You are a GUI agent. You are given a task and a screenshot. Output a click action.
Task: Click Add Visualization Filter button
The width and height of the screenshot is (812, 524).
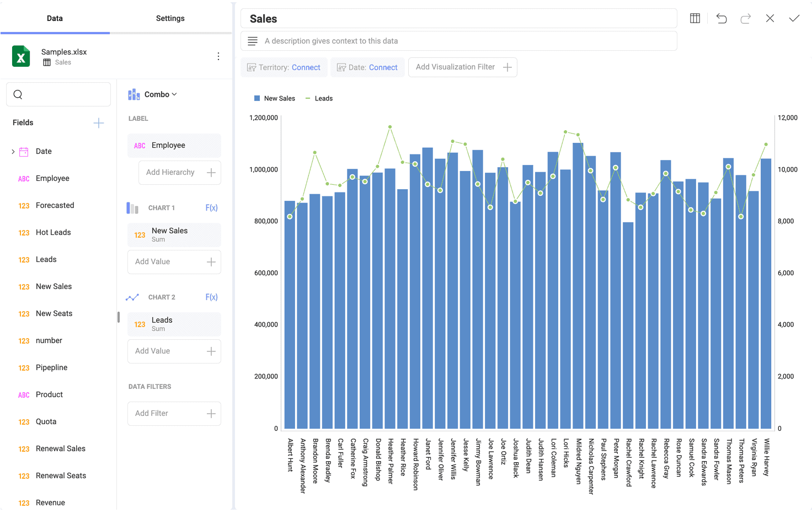tap(463, 67)
